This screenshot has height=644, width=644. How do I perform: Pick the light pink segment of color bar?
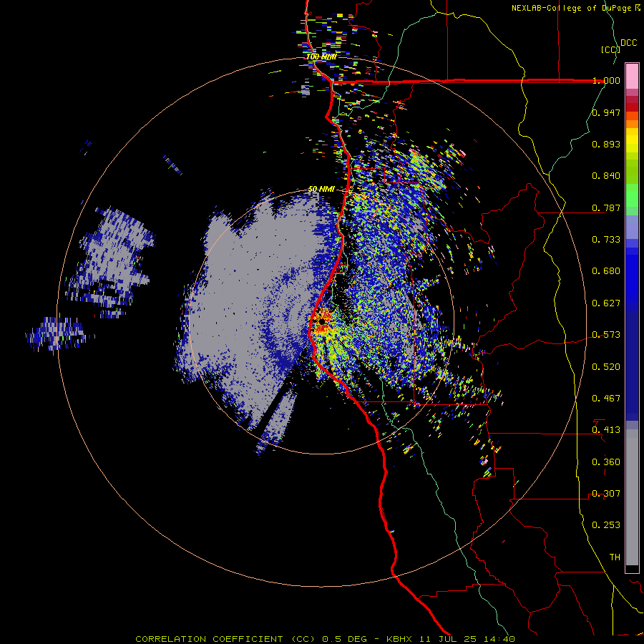632,77
